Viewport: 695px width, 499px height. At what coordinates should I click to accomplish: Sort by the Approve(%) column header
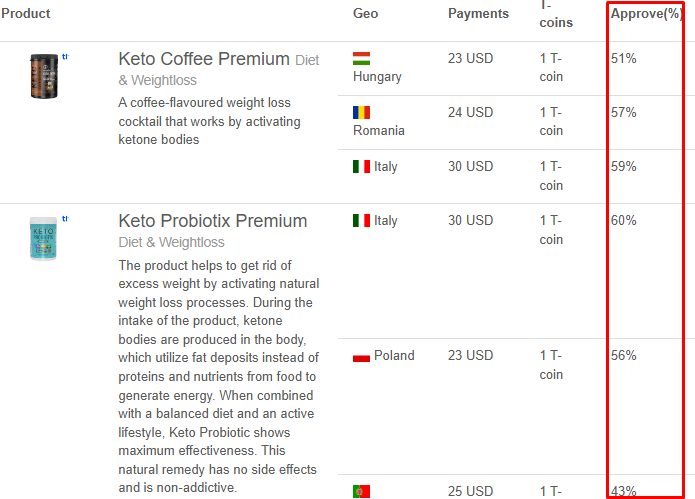coord(646,14)
